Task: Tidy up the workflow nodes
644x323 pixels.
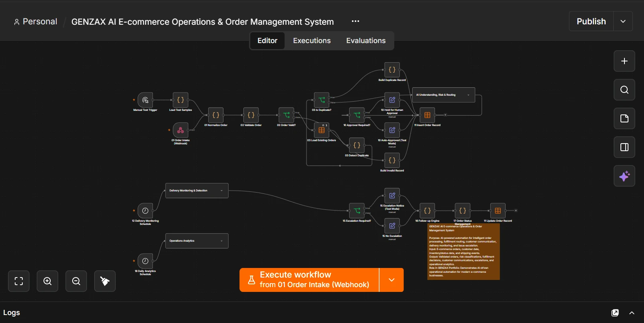Action: tap(105, 281)
